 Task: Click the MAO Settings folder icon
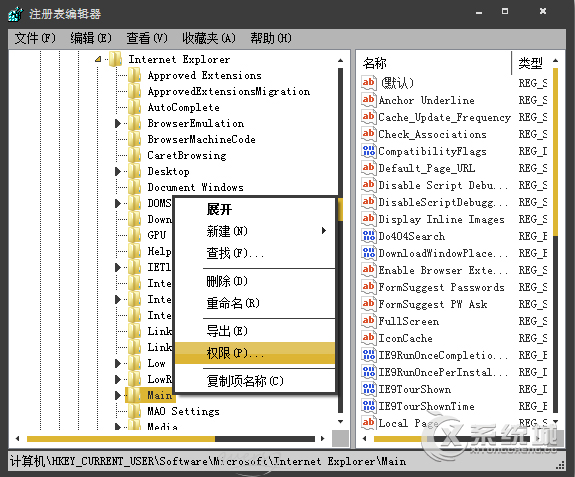click(x=135, y=411)
